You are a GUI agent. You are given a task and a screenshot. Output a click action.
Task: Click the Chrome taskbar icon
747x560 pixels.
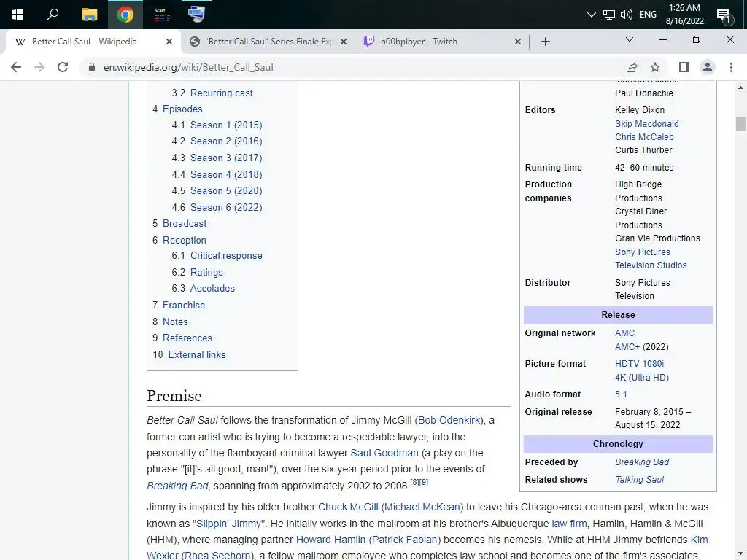click(125, 15)
